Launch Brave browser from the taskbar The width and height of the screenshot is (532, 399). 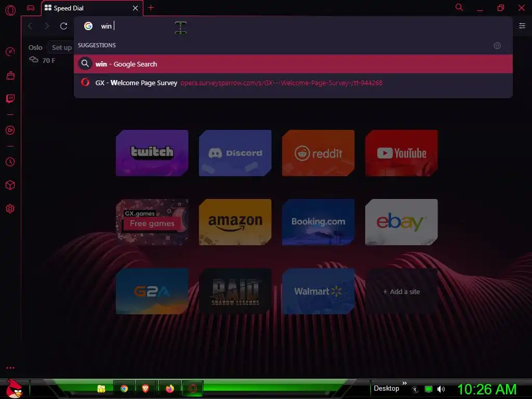(x=145, y=389)
